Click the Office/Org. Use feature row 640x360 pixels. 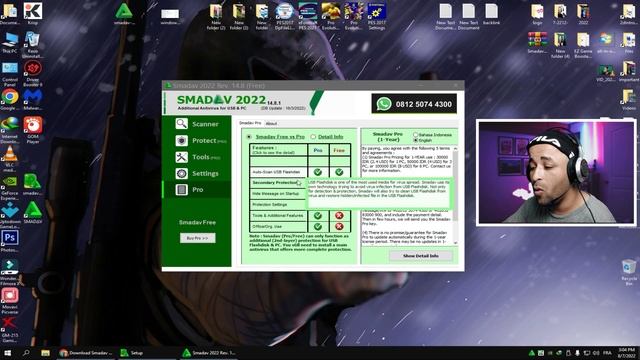[278, 226]
